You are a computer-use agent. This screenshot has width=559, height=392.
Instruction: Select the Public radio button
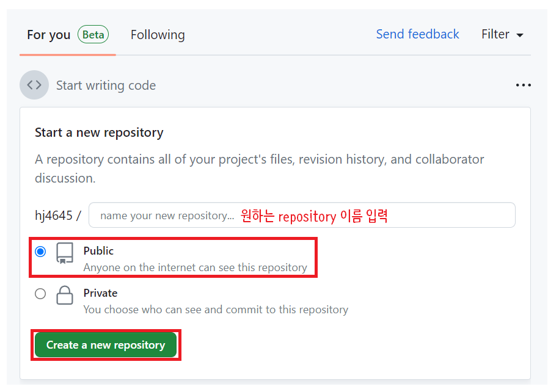point(40,252)
